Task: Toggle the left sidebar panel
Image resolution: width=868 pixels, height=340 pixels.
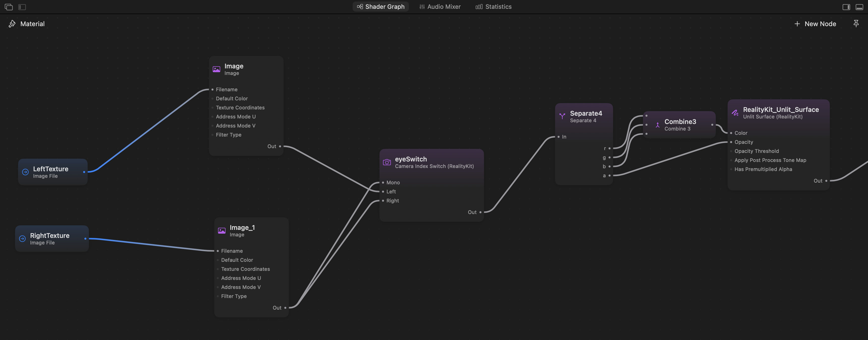Action: coord(22,7)
